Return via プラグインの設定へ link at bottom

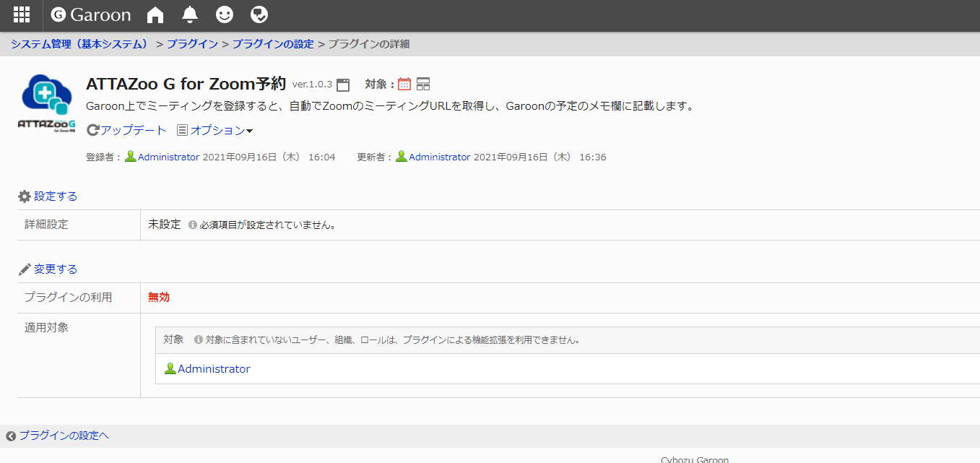64,436
